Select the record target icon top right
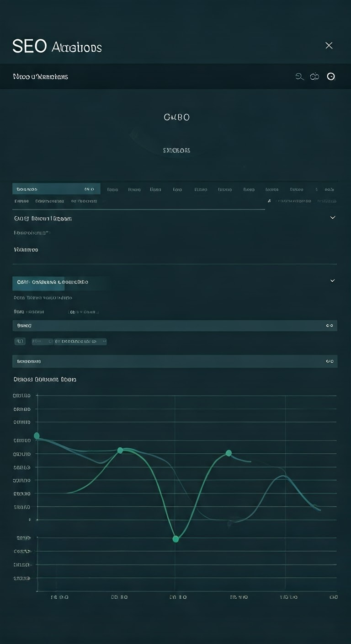 coord(330,76)
